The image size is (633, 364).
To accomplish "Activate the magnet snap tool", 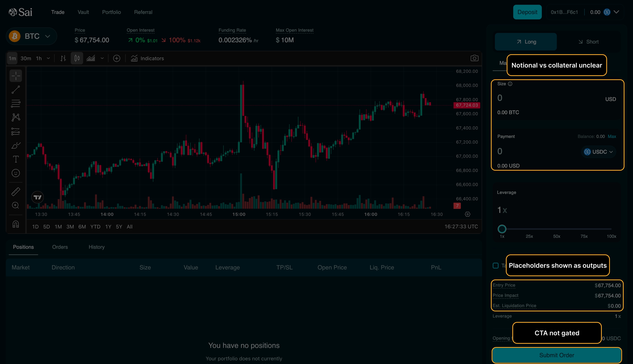I will coord(16,224).
